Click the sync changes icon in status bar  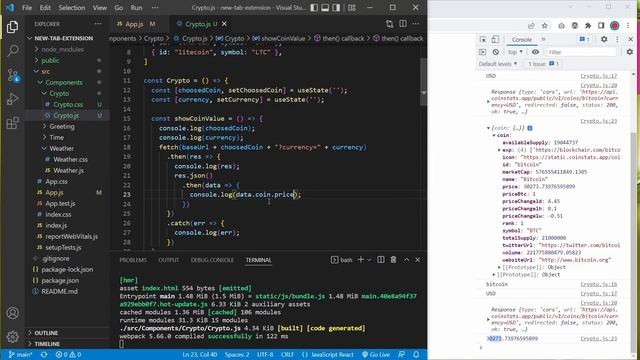[x=44, y=355]
